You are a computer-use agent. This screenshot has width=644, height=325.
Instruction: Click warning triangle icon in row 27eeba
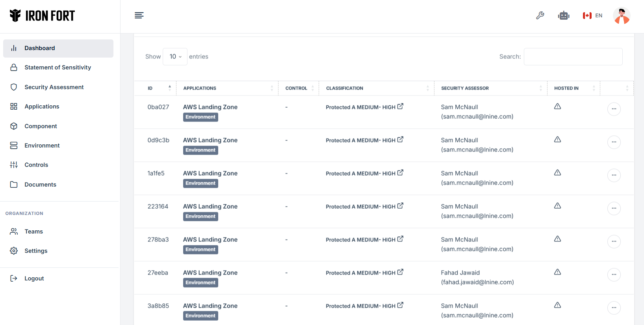click(557, 272)
